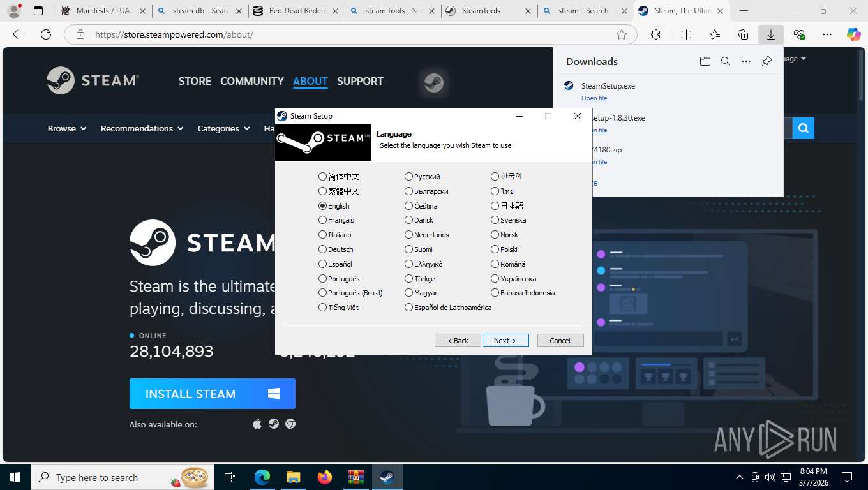This screenshot has width=868, height=490.
Task: Expand the Browse dropdown menu
Action: [x=67, y=128]
